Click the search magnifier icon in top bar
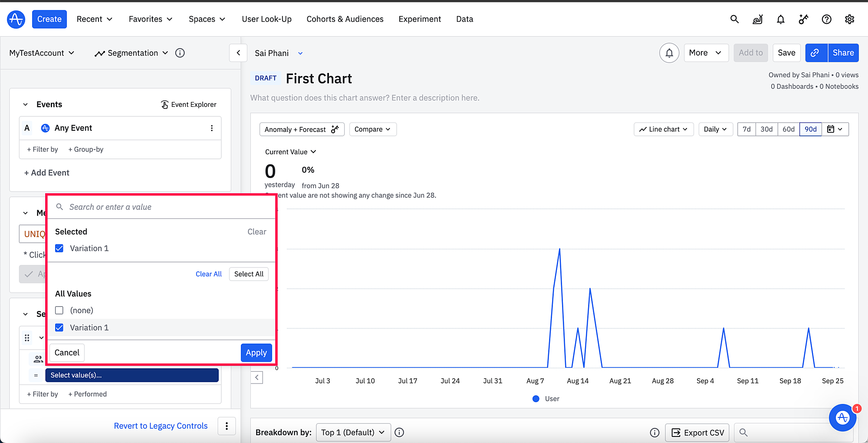Screen dimensions: 868x443 click(734, 19)
